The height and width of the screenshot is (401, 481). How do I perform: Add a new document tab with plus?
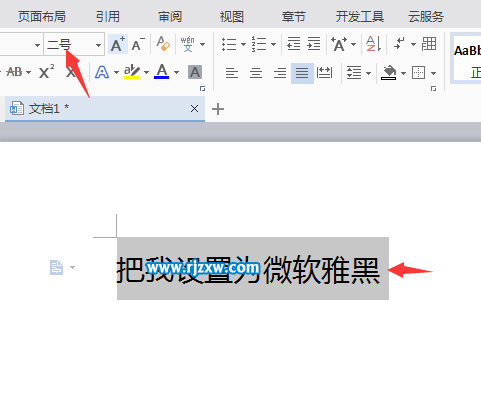[x=218, y=109]
